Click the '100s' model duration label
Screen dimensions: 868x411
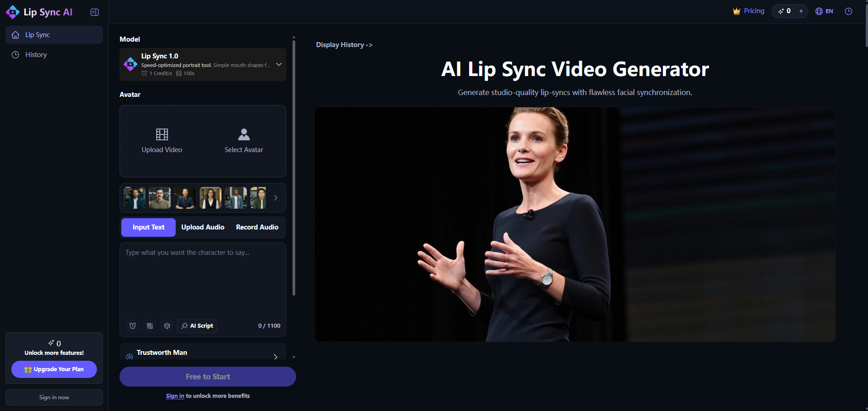(x=185, y=73)
